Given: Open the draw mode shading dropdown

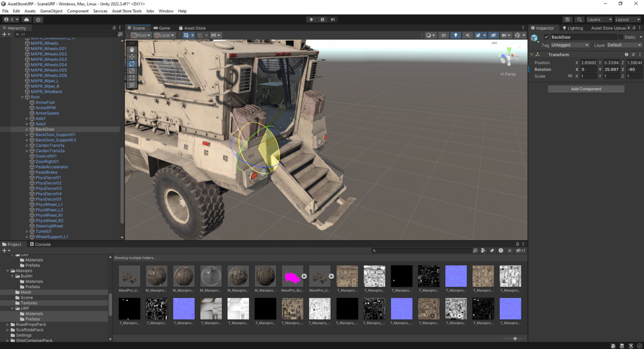Looking at the screenshot, I should pos(430,35).
